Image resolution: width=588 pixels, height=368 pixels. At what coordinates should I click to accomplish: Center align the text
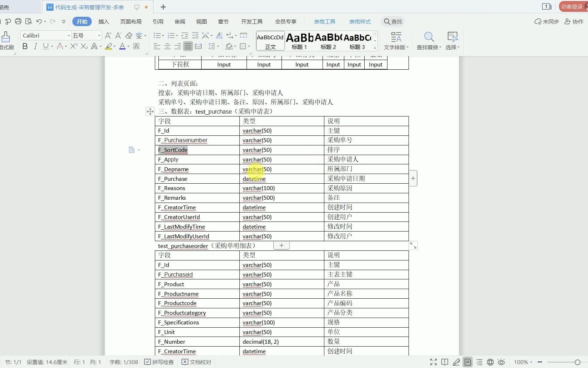167,46
